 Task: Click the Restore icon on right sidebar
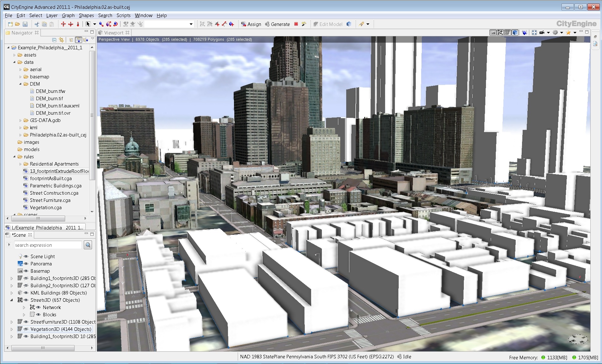coord(595,37)
